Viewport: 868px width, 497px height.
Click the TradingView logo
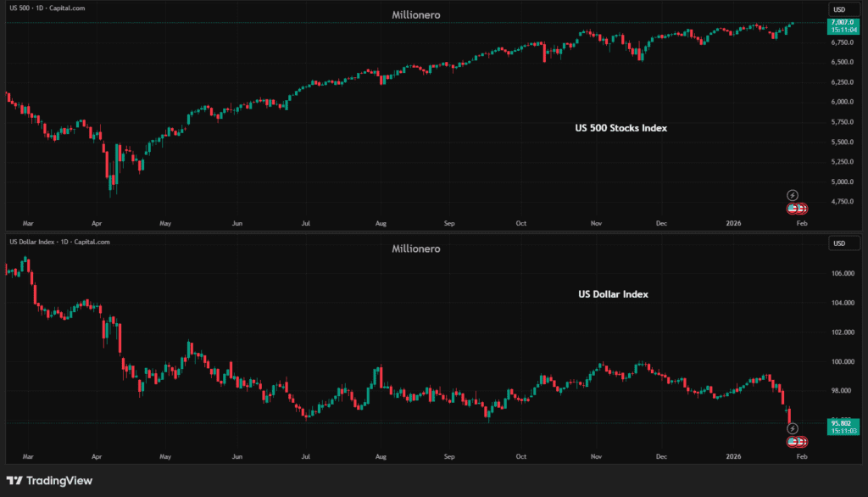[49, 481]
